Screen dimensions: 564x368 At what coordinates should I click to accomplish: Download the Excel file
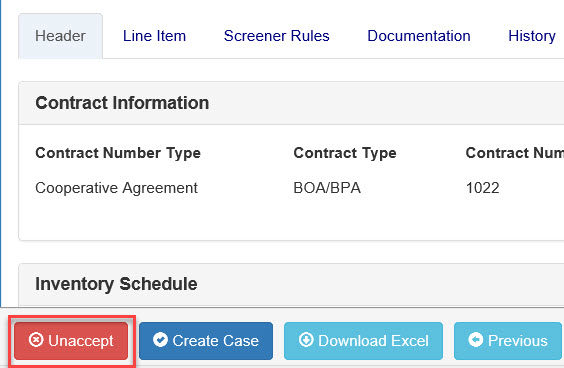click(x=363, y=341)
